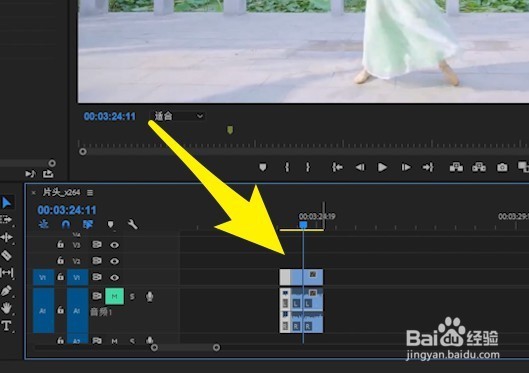Click the marker on program monitor ruler
Viewport: 529px width, 373px height.
pos(230,130)
